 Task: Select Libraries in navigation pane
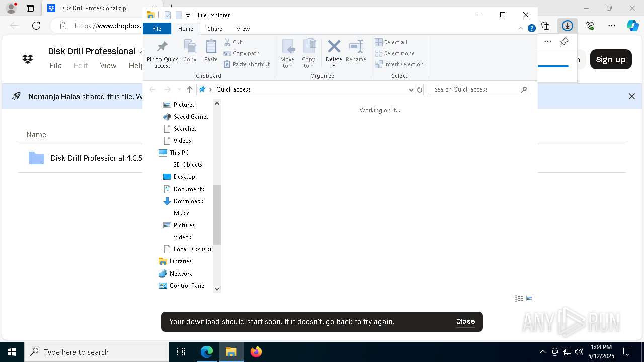point(175,261)
